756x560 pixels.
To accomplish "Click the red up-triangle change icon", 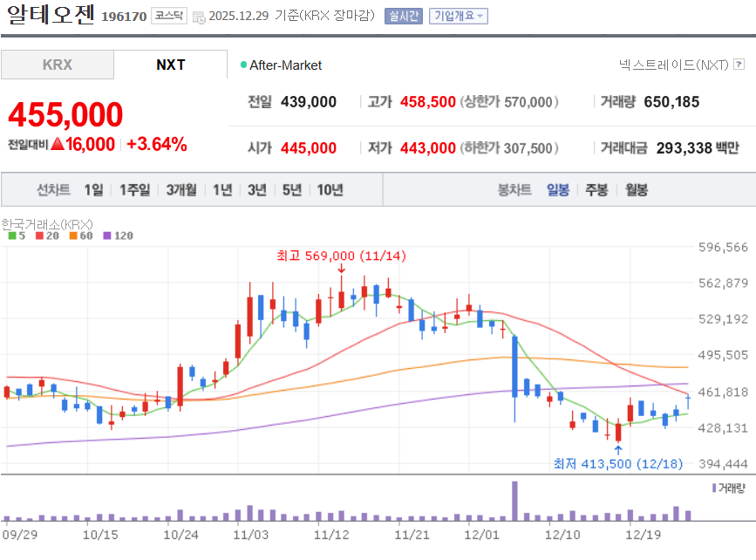I will click(x=58, y=144).
